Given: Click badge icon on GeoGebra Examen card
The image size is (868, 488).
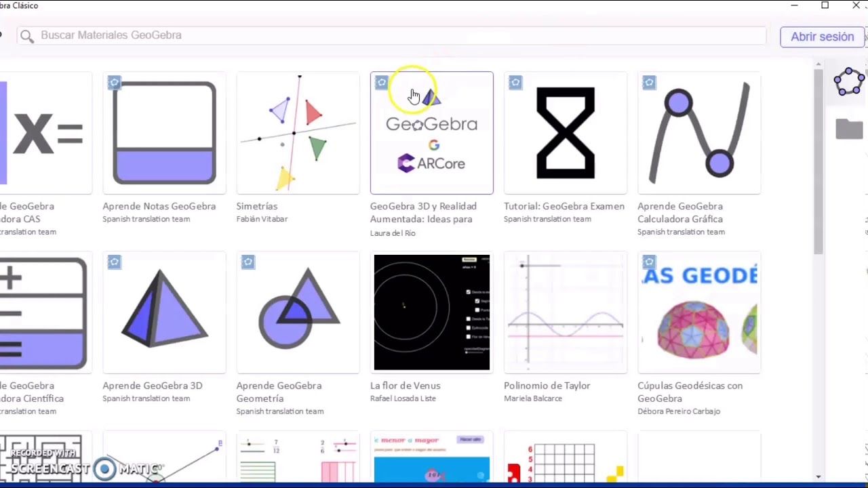Looking at the screenshot, I should coord(515,83).
